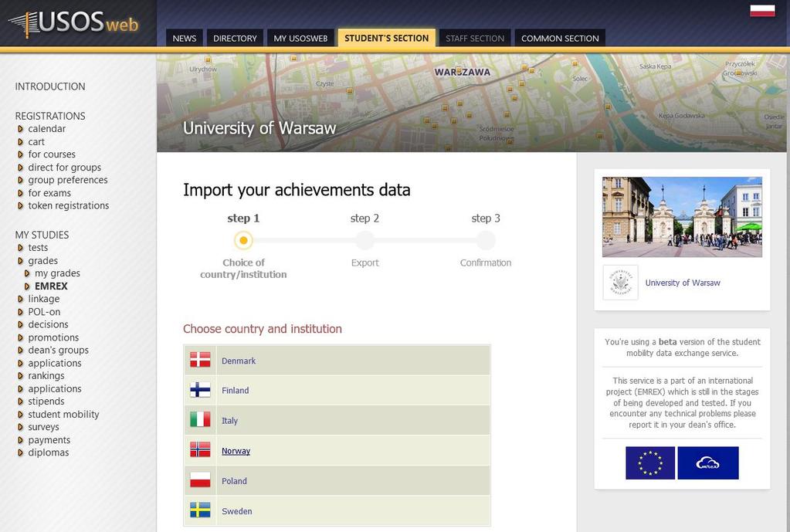Open the applications link above rankings

54,363
